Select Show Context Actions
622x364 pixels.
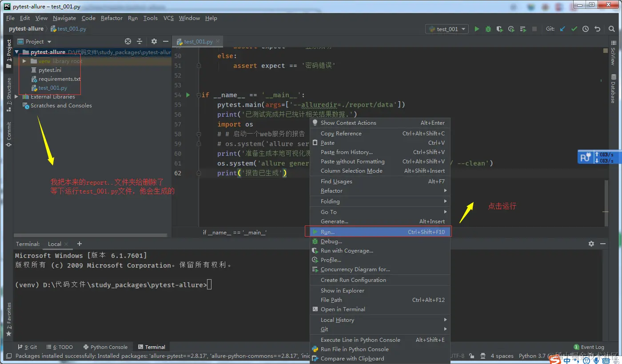tap(380, 123)
